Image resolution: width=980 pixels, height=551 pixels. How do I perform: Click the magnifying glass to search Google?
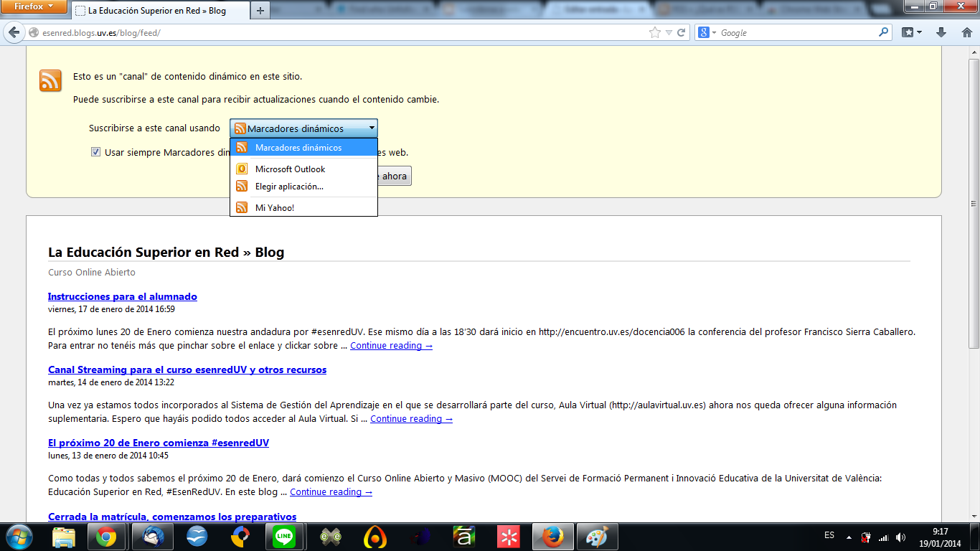[882, 32]
